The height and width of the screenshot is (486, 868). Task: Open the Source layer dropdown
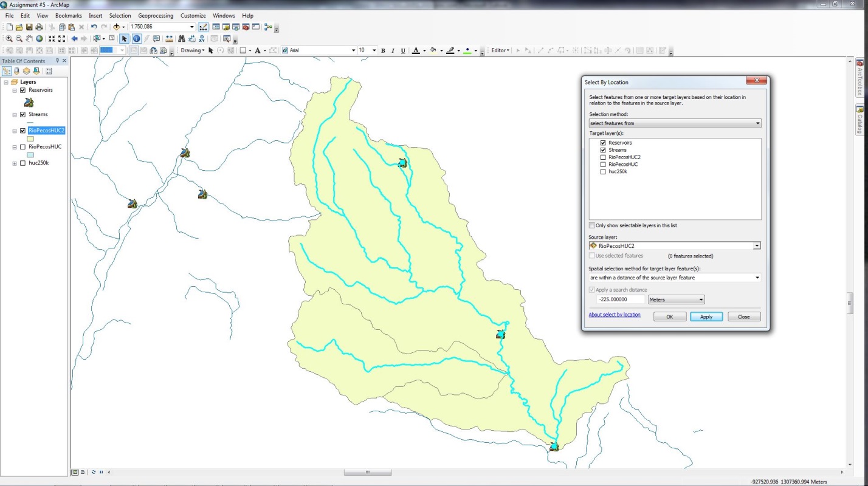click(675, 246)
